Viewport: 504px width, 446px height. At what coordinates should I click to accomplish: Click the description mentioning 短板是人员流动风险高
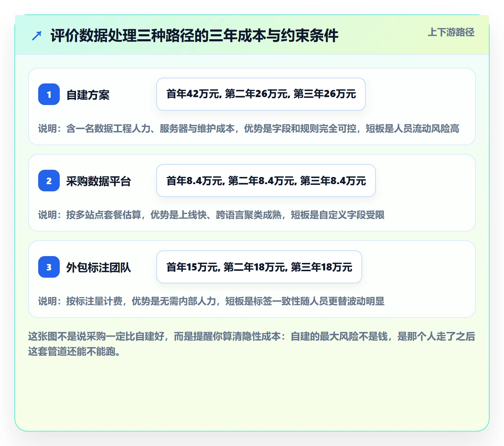[249, 128]
